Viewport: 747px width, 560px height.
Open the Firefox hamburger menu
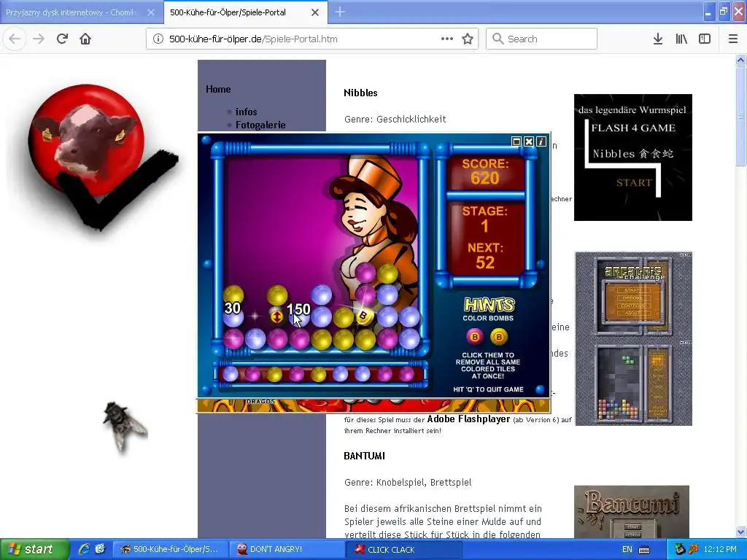(733, 39)
